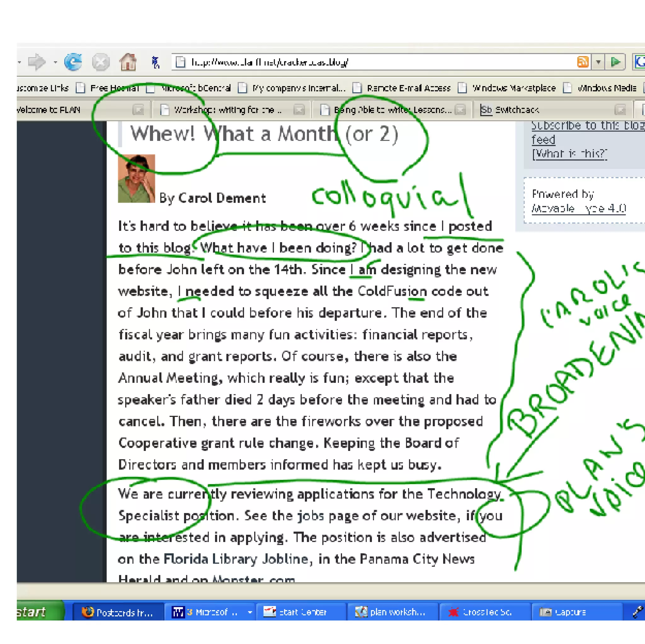Click Movable Type 4.0 link

pos(578,209)
